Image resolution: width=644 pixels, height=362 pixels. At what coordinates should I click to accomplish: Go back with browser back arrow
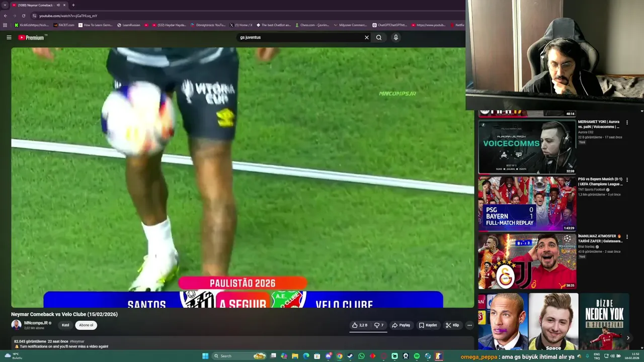click(5, 16)
